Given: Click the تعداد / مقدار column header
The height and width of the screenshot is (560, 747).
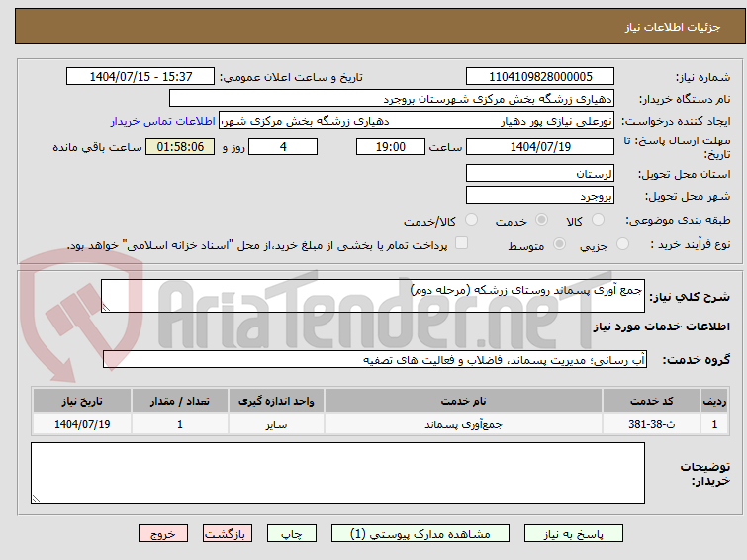Looking at the screenshot, I should pyautogui.click(x=180, y=401).
